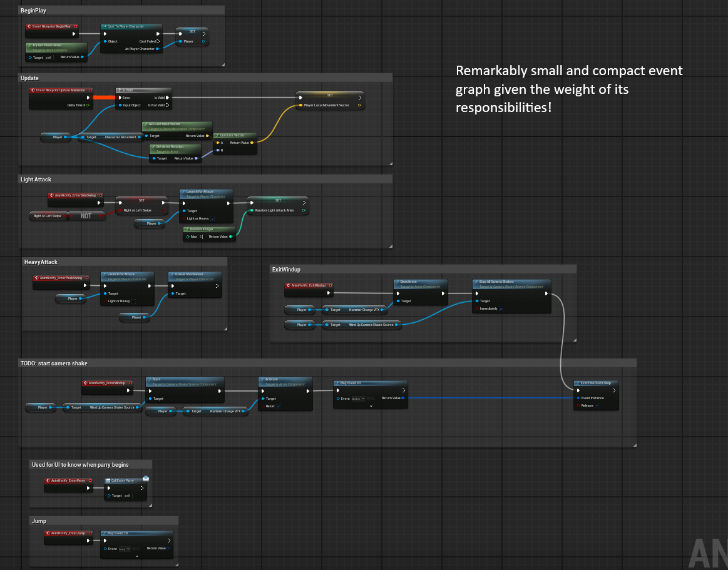
Task: Open the Event dropdown in Jump's Play Event 2D
Action: pyautogui.click(x=125, y=549)
